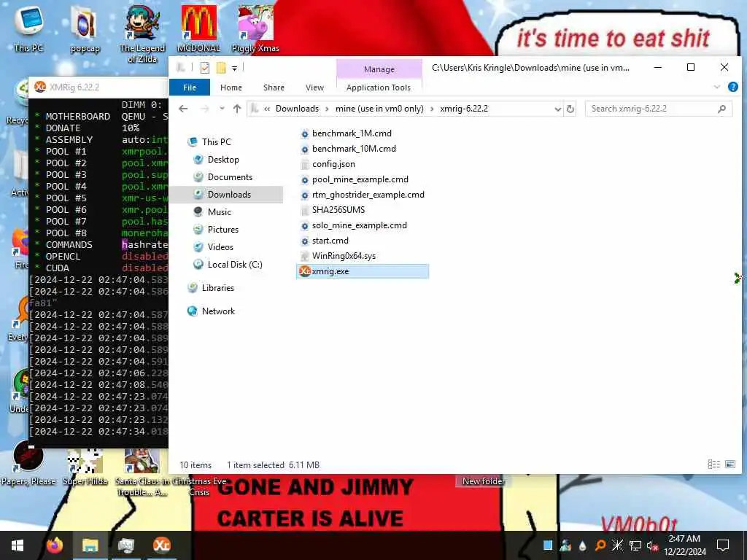Select the SHA256SUMS file
Image resolution: width=747 pixels, height=560 pixels.
[333, 210]
